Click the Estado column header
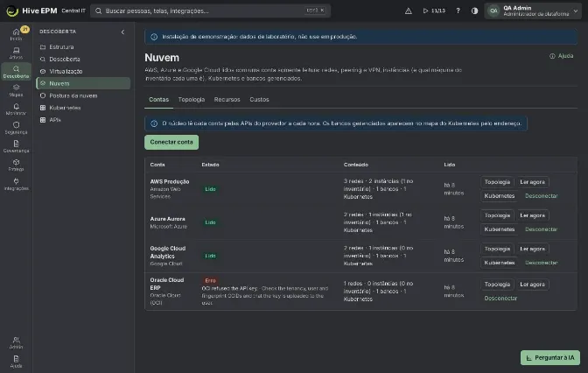Image resolution: width=588 pixels, height=373 pixels. point(210,165)
